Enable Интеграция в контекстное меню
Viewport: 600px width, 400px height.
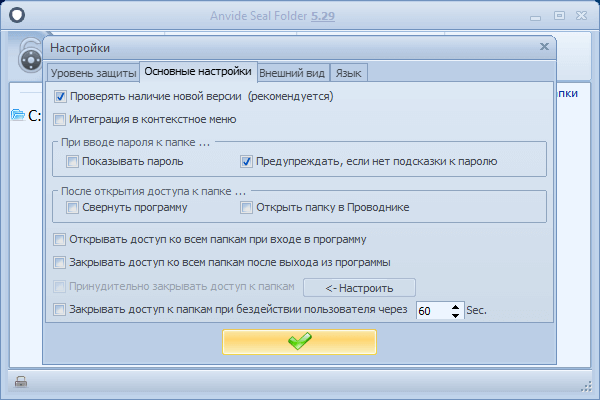coord(59,119)
